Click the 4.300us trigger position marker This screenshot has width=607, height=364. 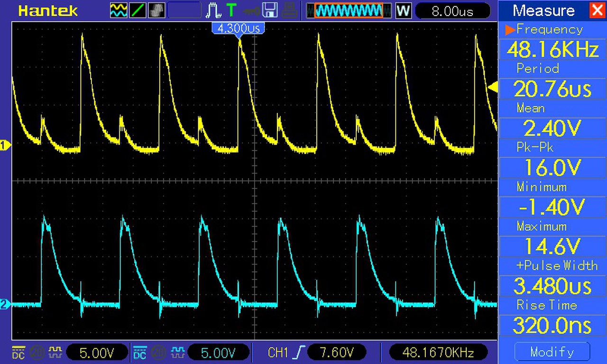(x=238, y=29)
